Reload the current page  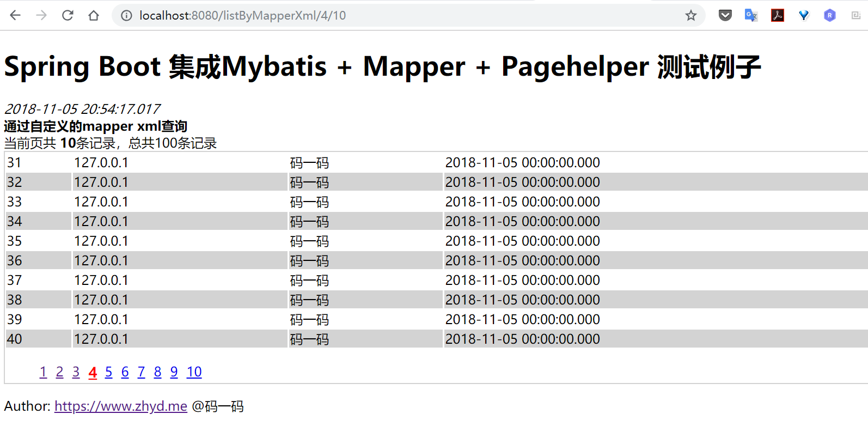(x=68, y=15)
